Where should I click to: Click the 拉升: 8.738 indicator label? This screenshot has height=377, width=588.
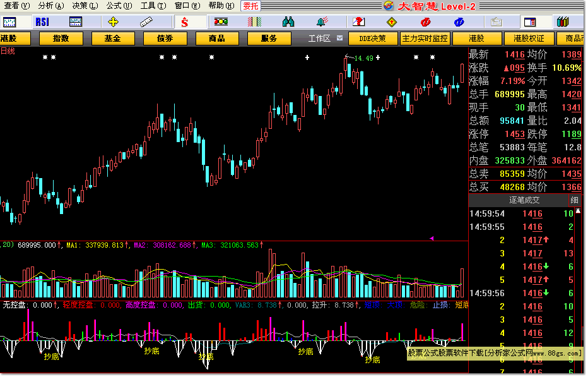point(335,305)
